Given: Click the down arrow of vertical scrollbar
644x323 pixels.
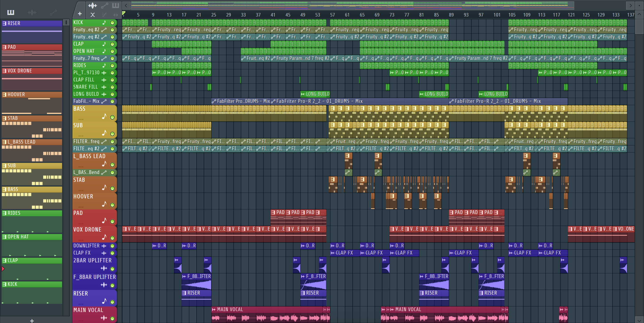Looking at the screenshot, I should tap(639, 320).
